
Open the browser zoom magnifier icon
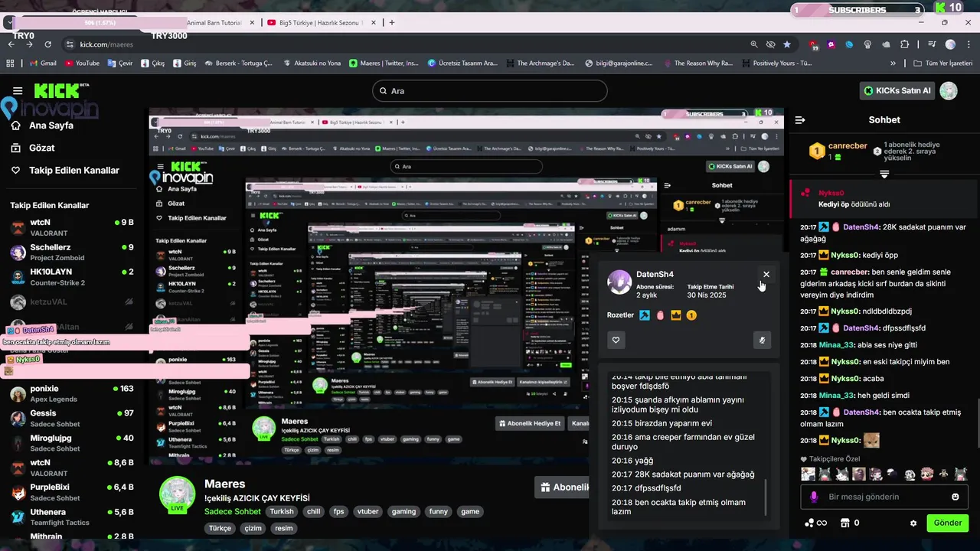point(754,44)
